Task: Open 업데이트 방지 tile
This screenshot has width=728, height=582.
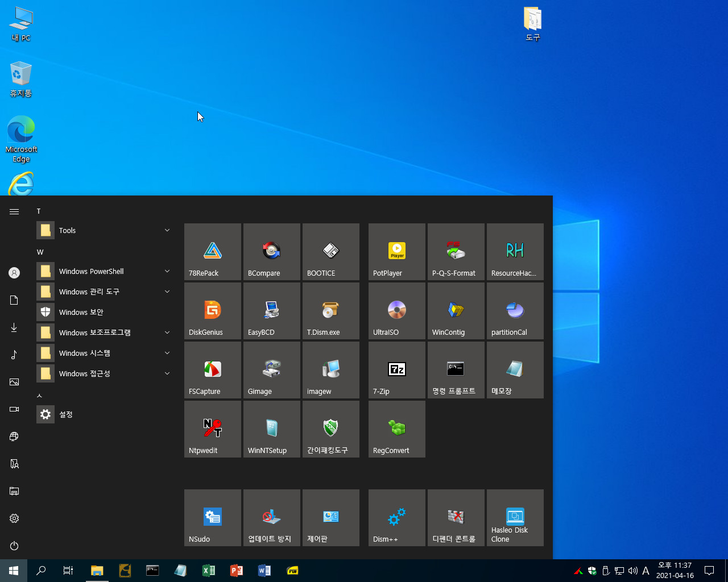Action: [x=272, y=518]
